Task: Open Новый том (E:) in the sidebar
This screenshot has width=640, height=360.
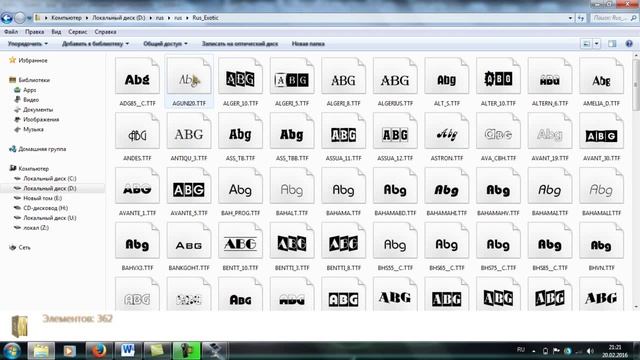Action: point(42,198)
